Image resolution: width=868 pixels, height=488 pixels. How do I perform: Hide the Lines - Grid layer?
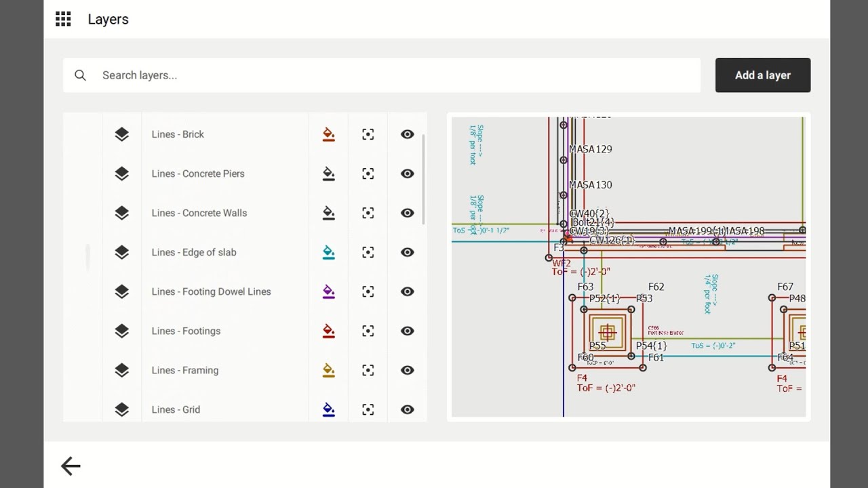[408, 409]
